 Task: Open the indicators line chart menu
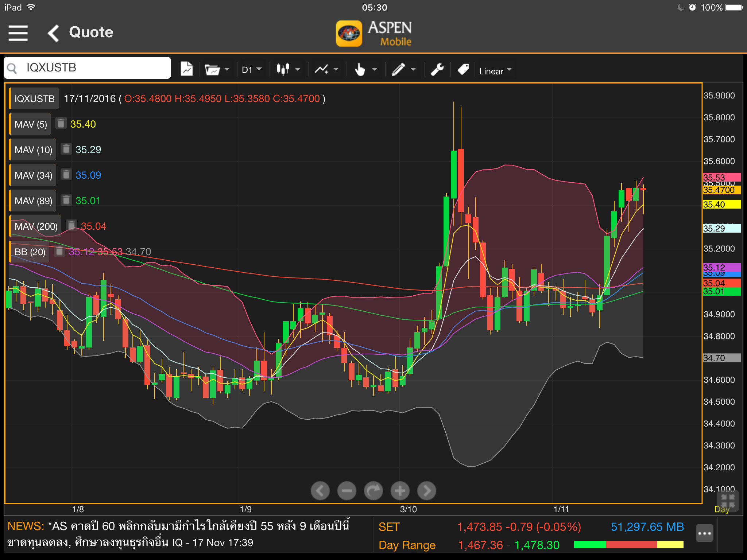click(x=326, y=69)
